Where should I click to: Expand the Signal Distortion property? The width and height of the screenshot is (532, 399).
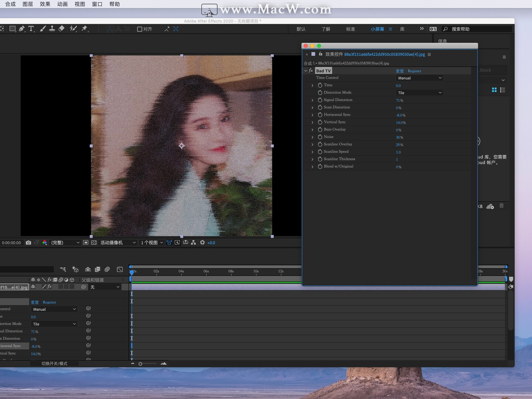pos(312,100)
